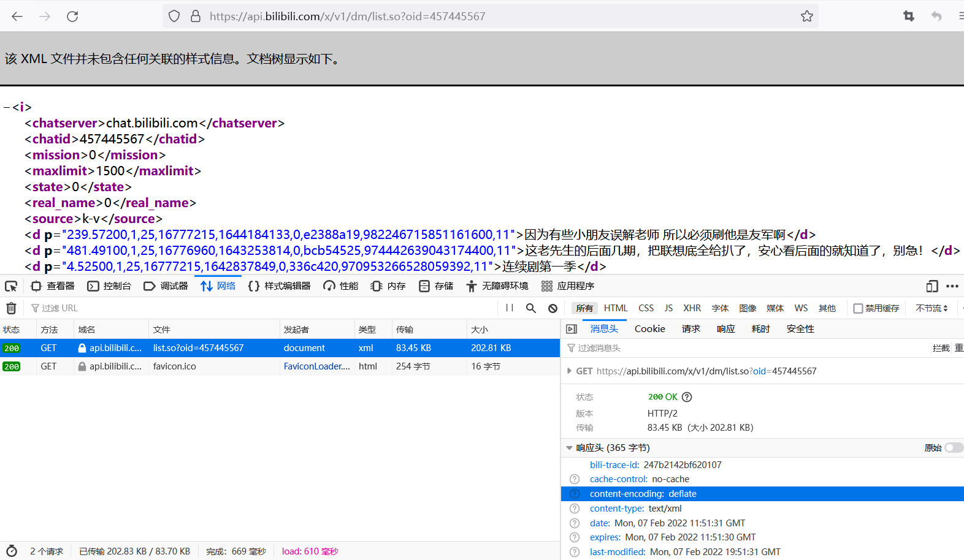Open the request blocking panel

pyautogui.click(x=553, y=308)
